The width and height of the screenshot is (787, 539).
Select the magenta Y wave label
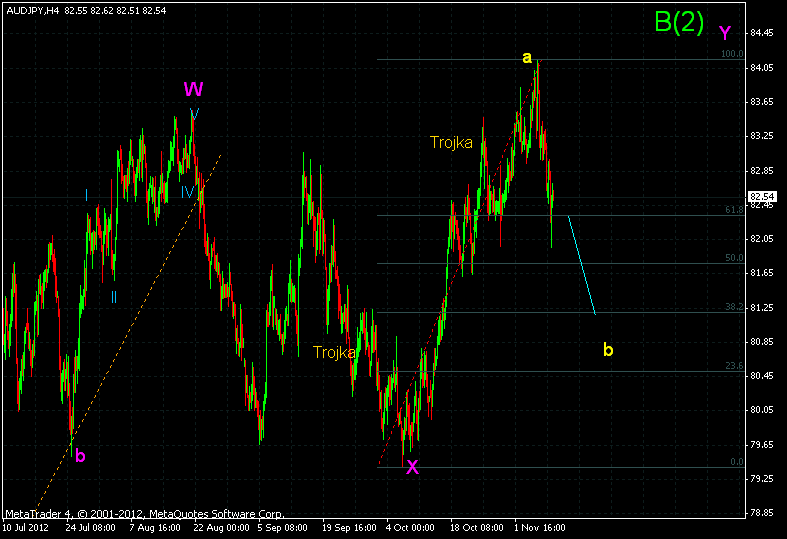point(724,33)
